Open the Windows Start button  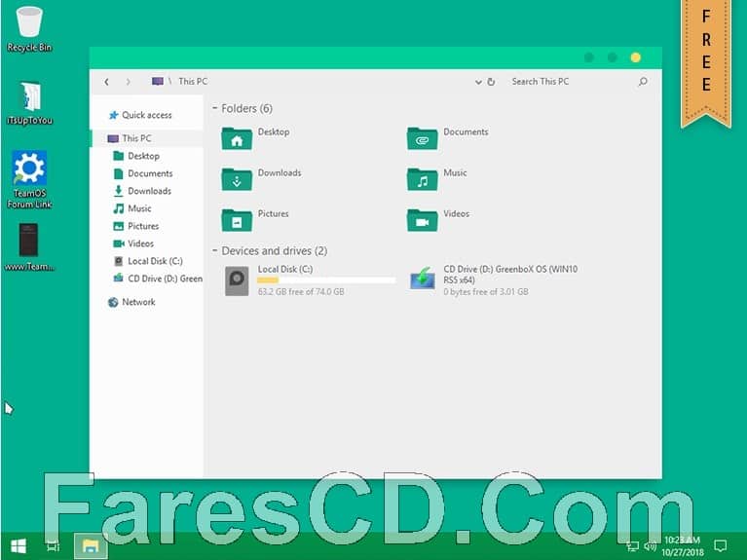point(19,546)
